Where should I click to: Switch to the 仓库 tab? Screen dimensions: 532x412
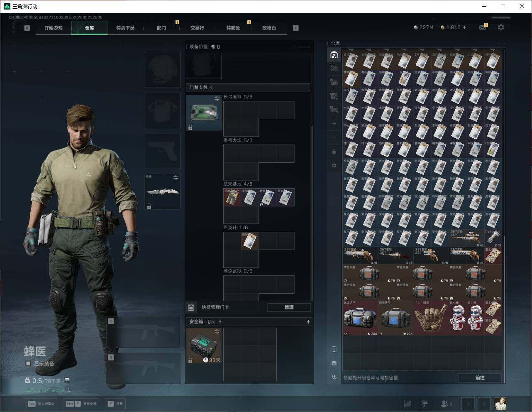[x=89, y=28]
